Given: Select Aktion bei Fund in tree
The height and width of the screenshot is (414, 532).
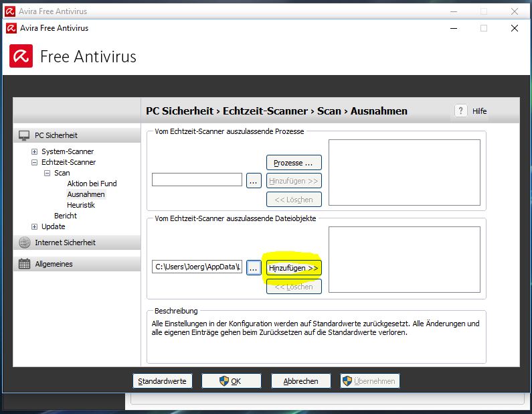Looking at the screenshot, I should pyautogui.click(x=92, y=184).
